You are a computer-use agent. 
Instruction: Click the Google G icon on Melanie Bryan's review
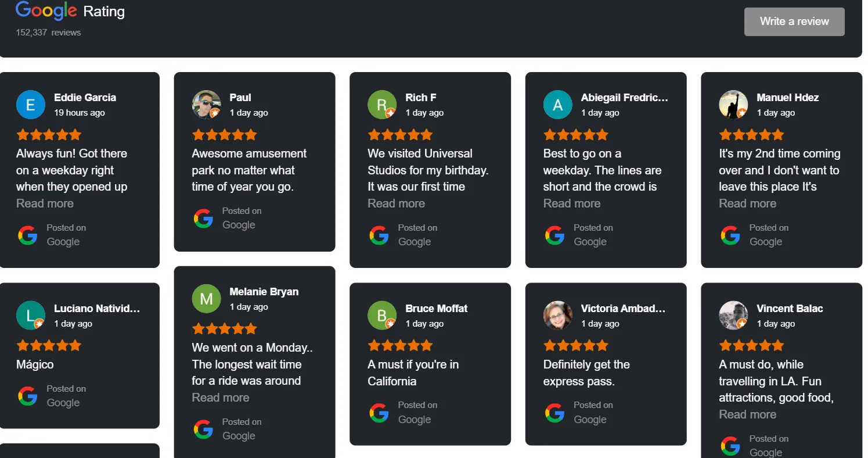pyautogui.click(x=203, y=429)
